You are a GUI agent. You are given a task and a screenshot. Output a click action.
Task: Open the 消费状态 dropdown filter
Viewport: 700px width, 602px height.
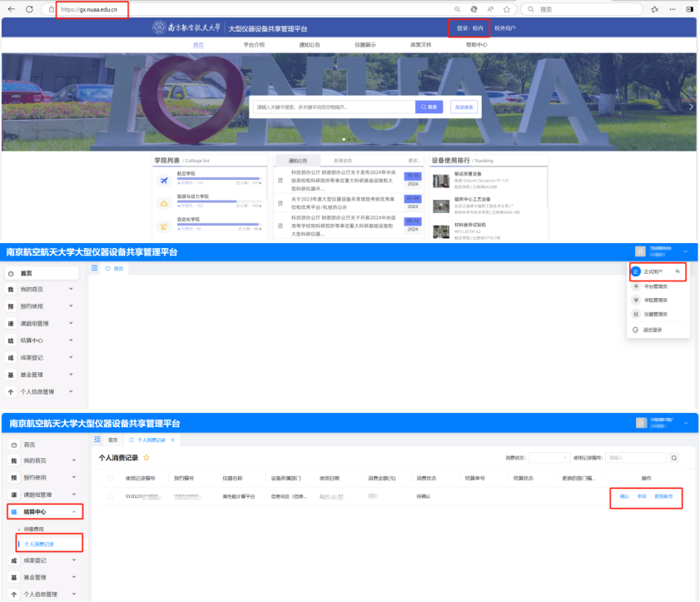tap(549, 457)
